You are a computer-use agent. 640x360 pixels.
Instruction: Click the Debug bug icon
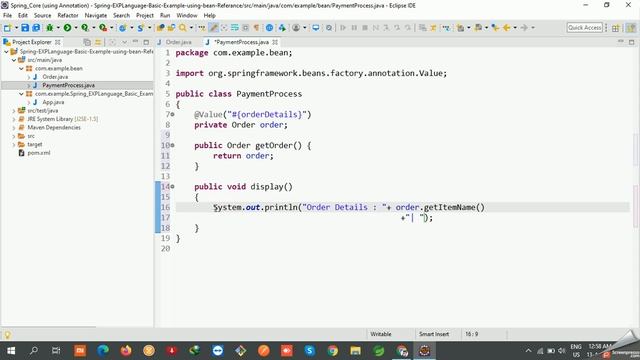pyautogui.click(x=49, y=28)
